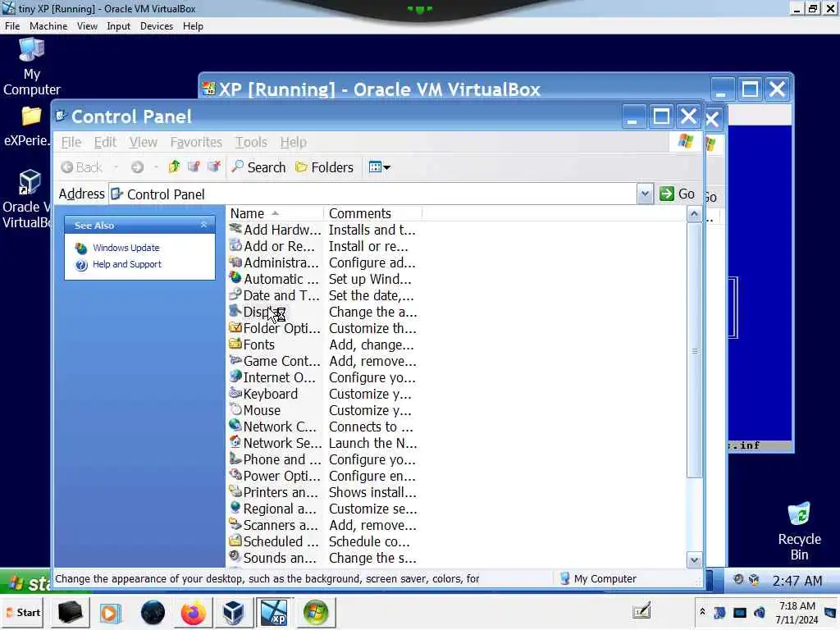Open the Edit menu in Control Panel

point(105,143)
